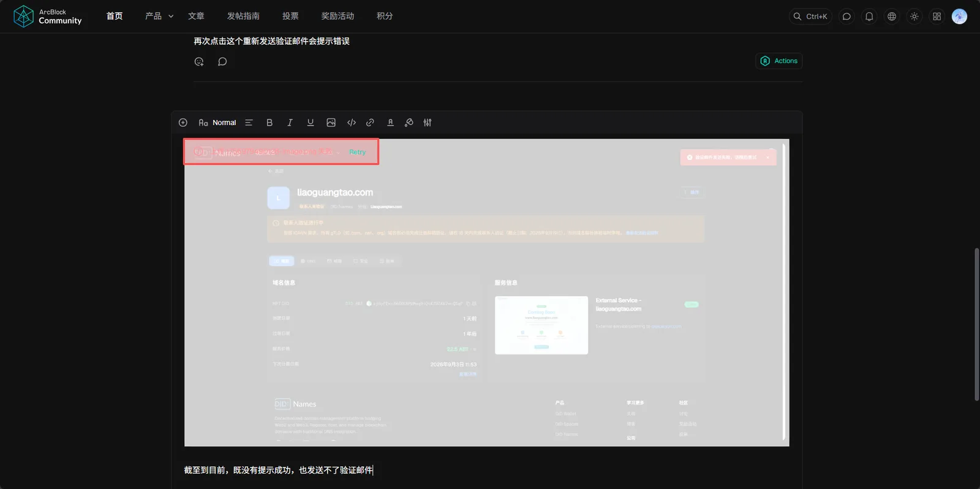Click the uploaded screenshot image in editor
The width and height of the screenshot is (980, 489).
pos(486,292)
